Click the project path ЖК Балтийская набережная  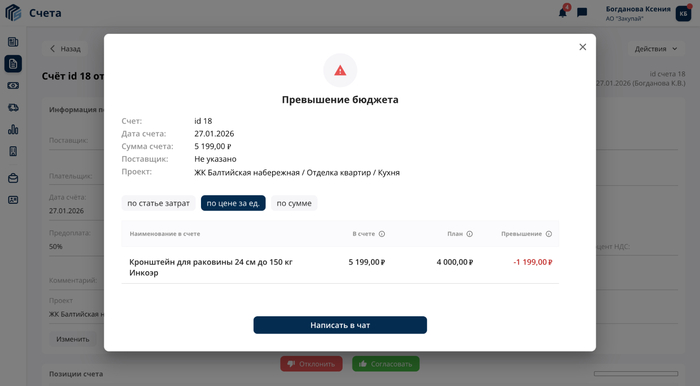tap(297, 173)
